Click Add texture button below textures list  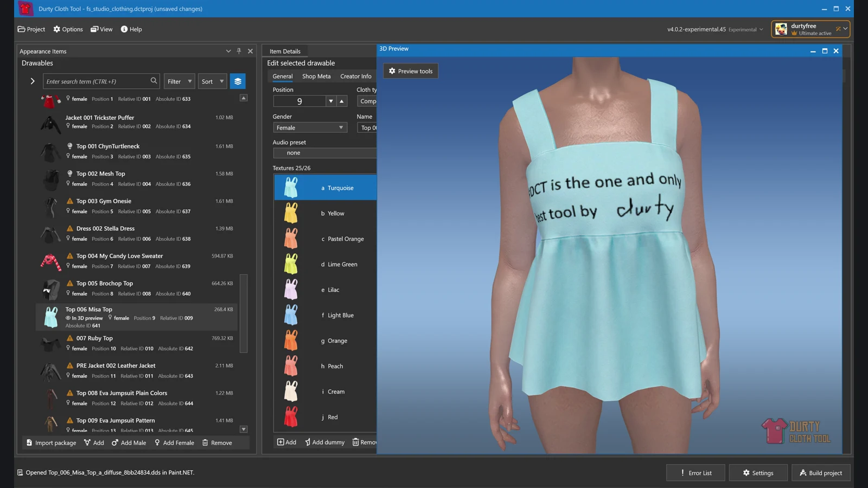287,442
